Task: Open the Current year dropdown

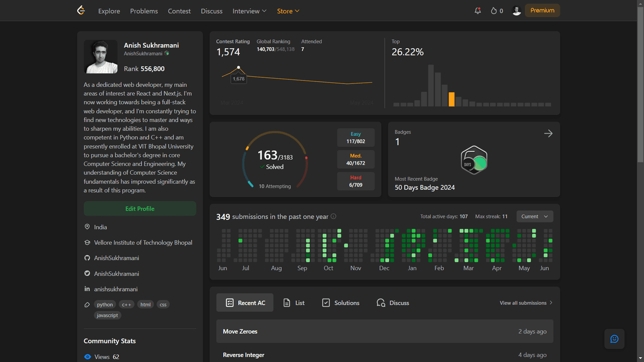Action: coord(535,217)
